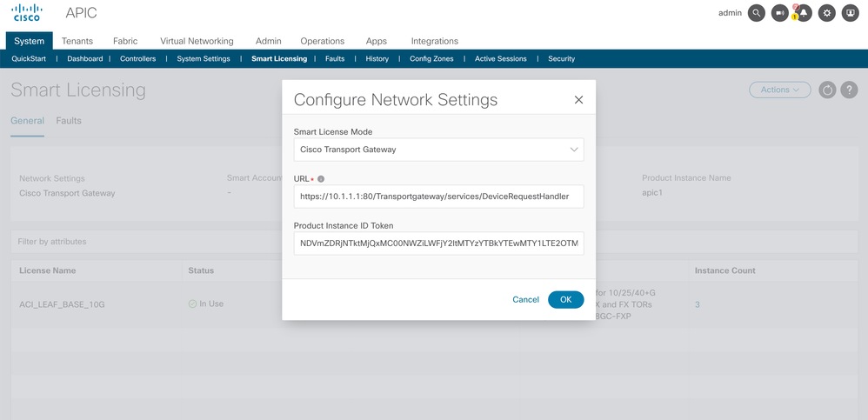This screenshot has height=420, width=868.
Task: Expand the Smart License Mode dropdown
Action: pos(438,150)
